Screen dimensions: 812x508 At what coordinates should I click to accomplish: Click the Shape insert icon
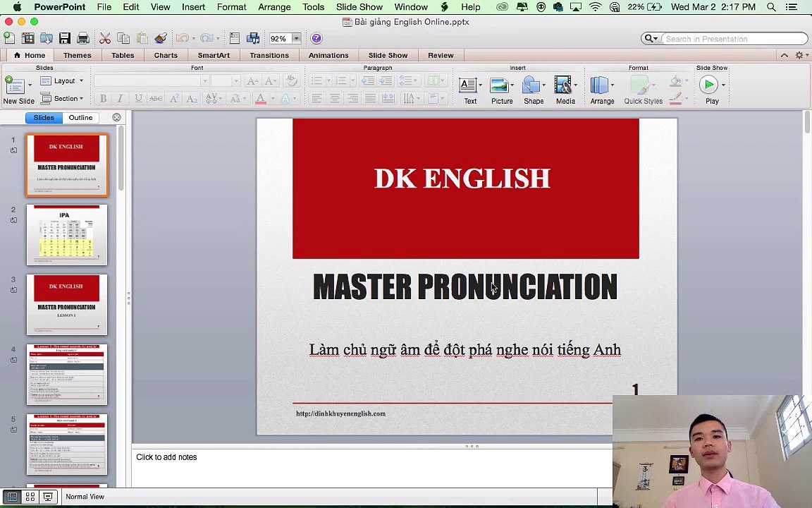tap(531, 85)
